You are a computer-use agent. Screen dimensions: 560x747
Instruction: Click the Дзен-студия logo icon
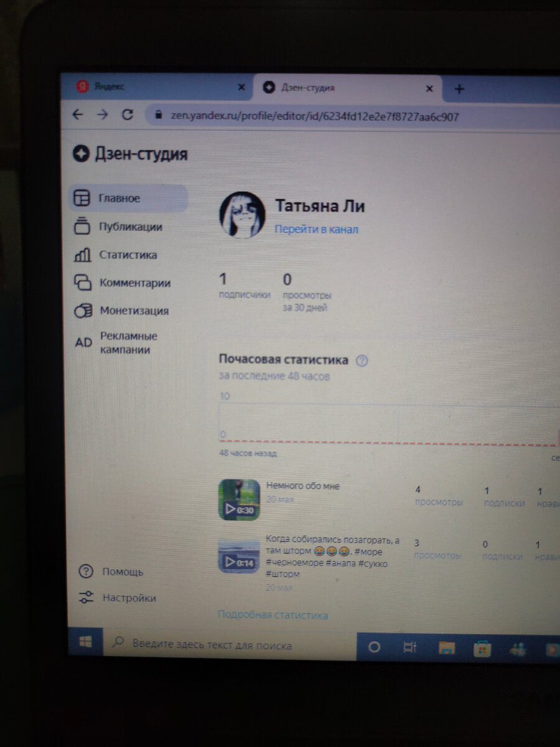coord(82,153)
